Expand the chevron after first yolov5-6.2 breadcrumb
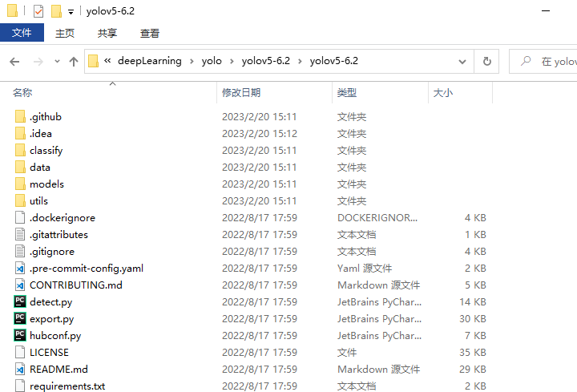Screen dimensions: 577x392 click(x=300, y=61)
